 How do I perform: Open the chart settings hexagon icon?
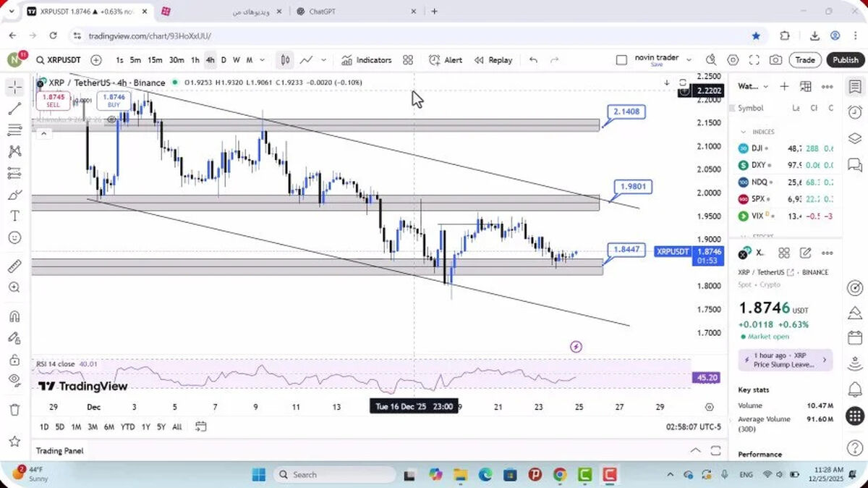733,60
